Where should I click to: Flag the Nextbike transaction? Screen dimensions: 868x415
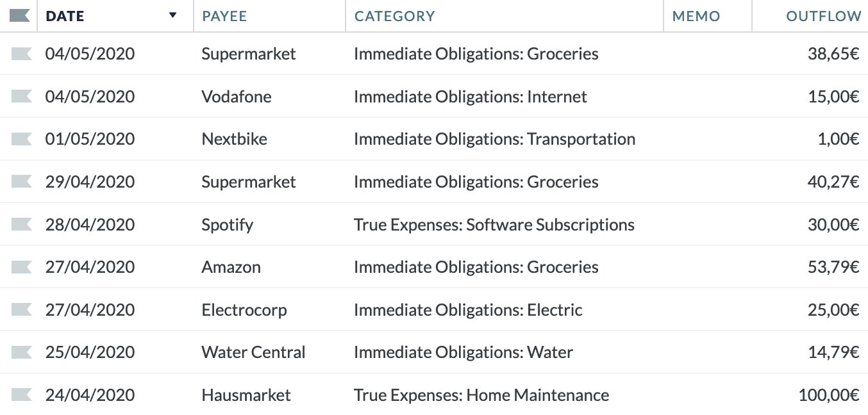tap(21, 139)
